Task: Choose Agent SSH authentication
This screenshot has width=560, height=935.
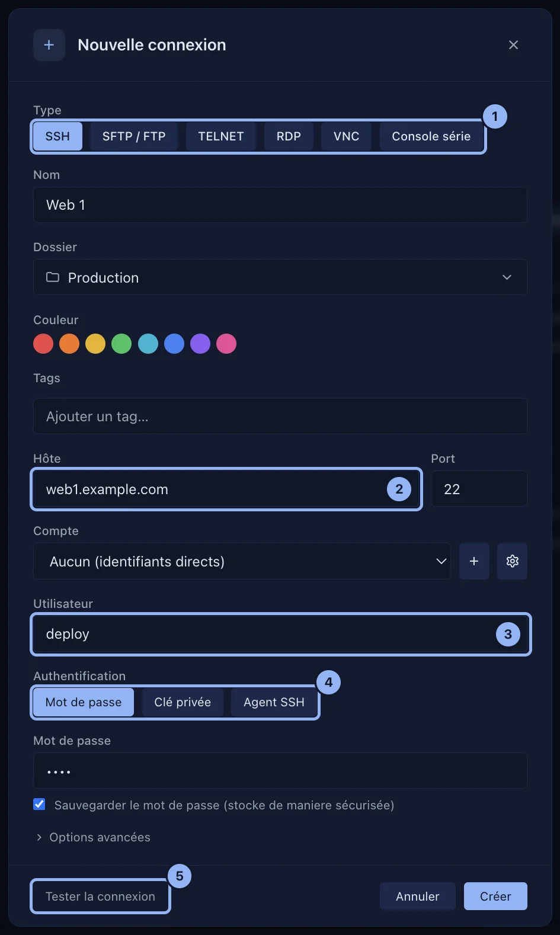Action: coord(274,702)
